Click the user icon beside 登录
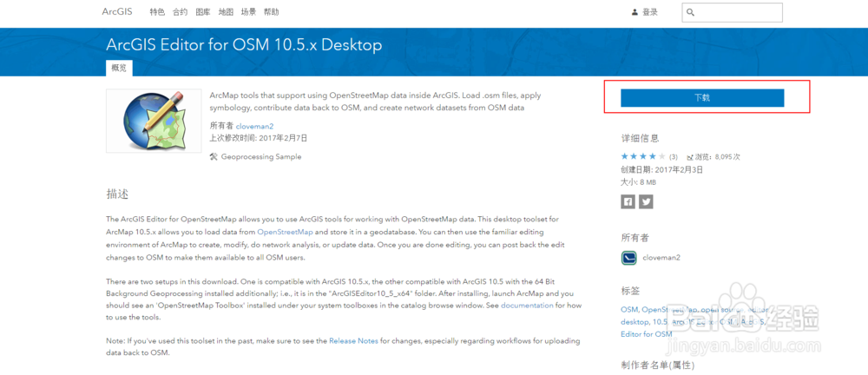This screenshot has width=868, height=375. (635, 12)
